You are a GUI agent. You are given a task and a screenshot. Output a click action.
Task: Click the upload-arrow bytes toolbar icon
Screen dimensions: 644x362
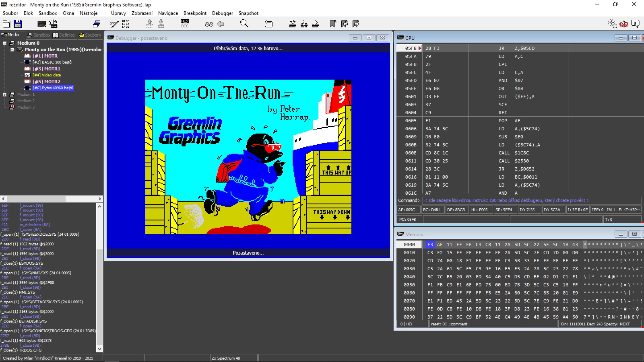click(x=150, y=24)
